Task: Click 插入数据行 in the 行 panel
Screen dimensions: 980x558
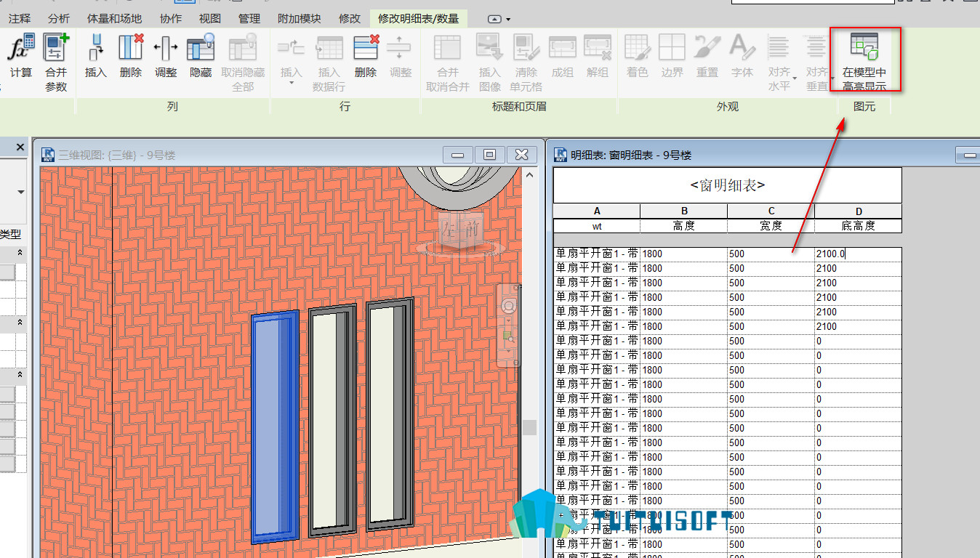Action: (x=329, y=62)
